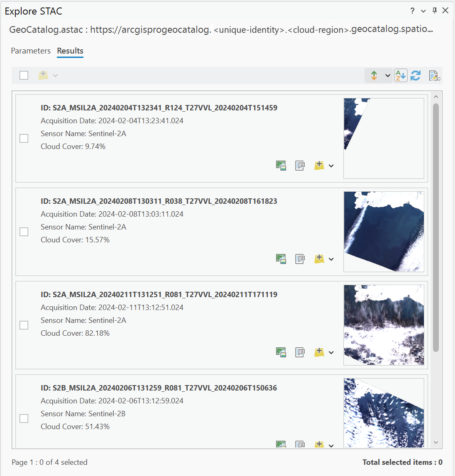
Task: Click the toolbar Add to map icon
Action: click(43, 75)
